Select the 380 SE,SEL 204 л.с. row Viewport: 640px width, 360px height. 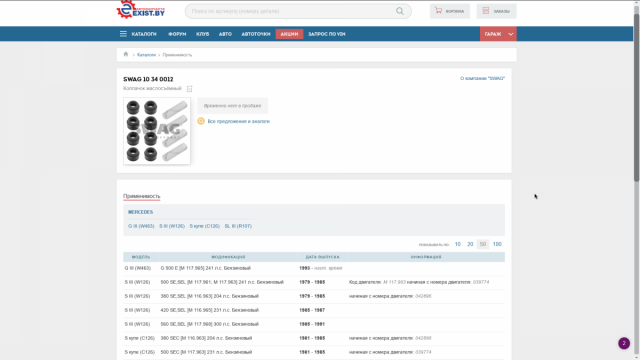[314, 296]
